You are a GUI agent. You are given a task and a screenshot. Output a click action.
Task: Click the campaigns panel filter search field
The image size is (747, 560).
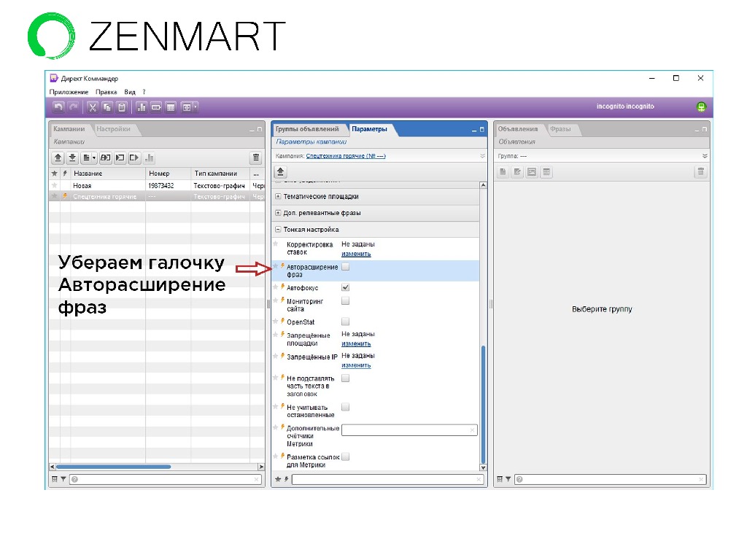tap(166, 479)
